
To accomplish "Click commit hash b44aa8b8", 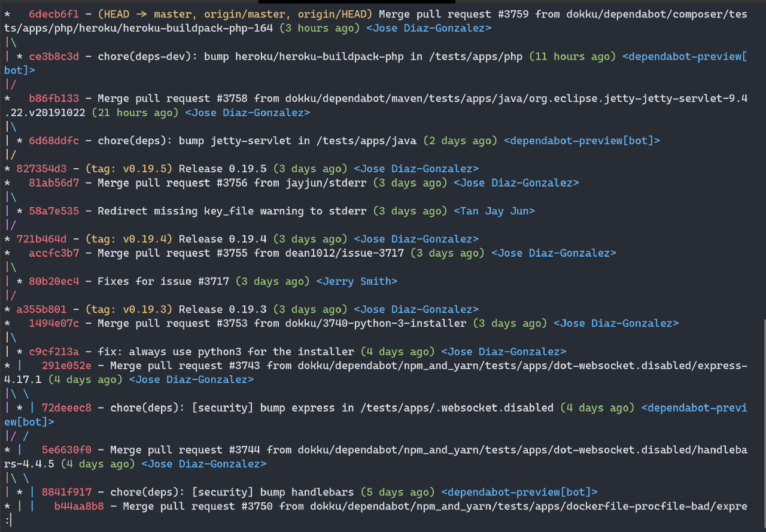I will pos(78,506).
